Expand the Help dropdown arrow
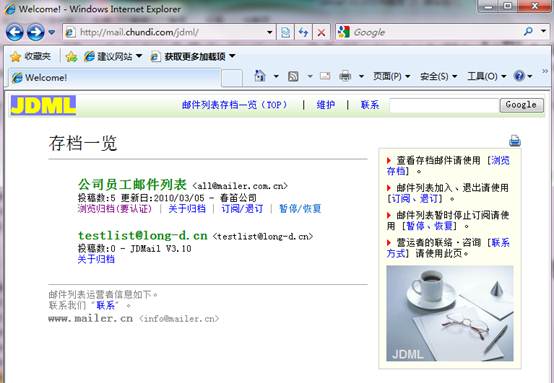Image resolution: width=554 pixels, height=383 pixels. [x=530, y=76]
